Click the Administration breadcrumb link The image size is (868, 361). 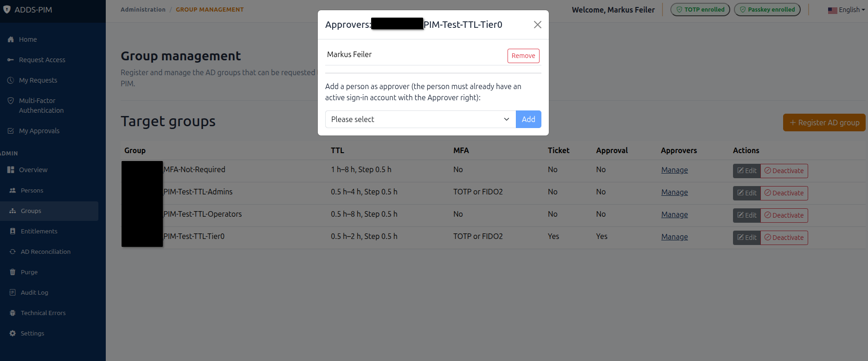pos(143,9)
